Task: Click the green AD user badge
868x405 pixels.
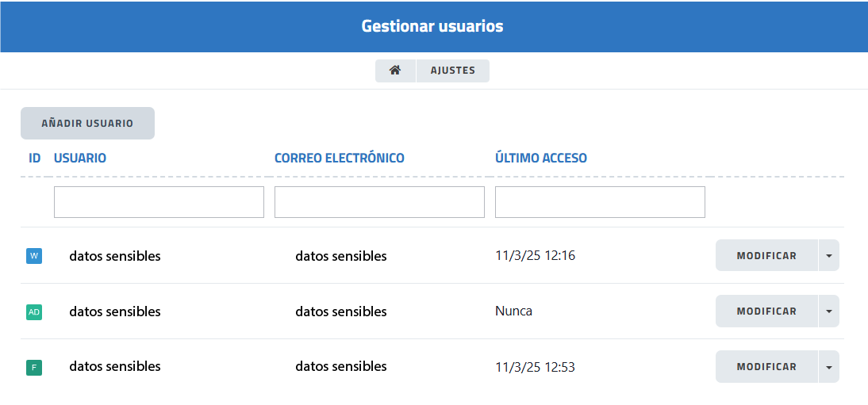Action: click(x=34, y=312)
